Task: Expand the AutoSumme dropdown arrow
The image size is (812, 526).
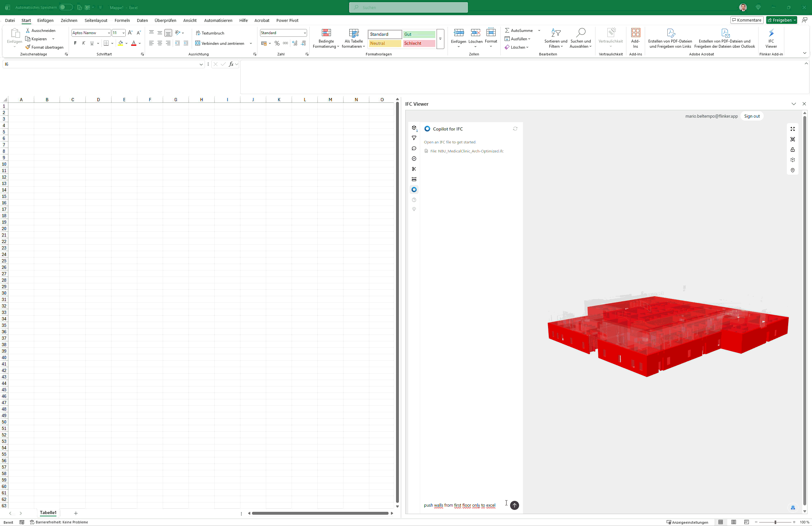Action: coord(539,30)
